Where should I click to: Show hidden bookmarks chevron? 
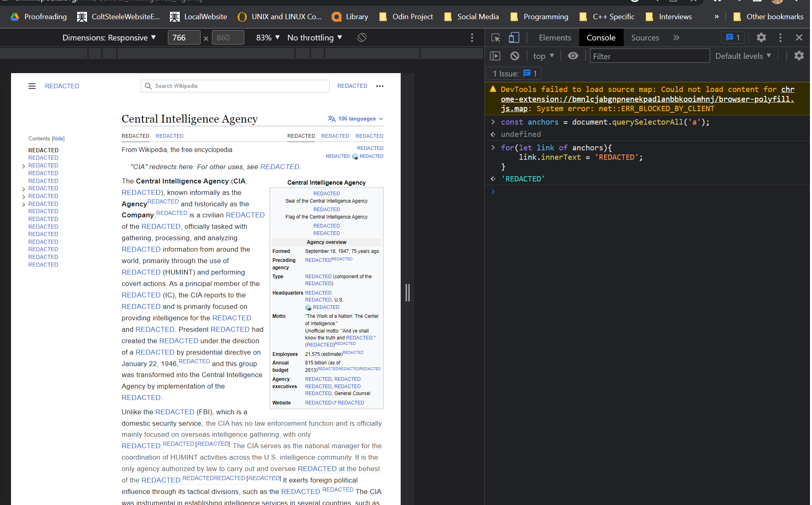(x=716, y=17)
